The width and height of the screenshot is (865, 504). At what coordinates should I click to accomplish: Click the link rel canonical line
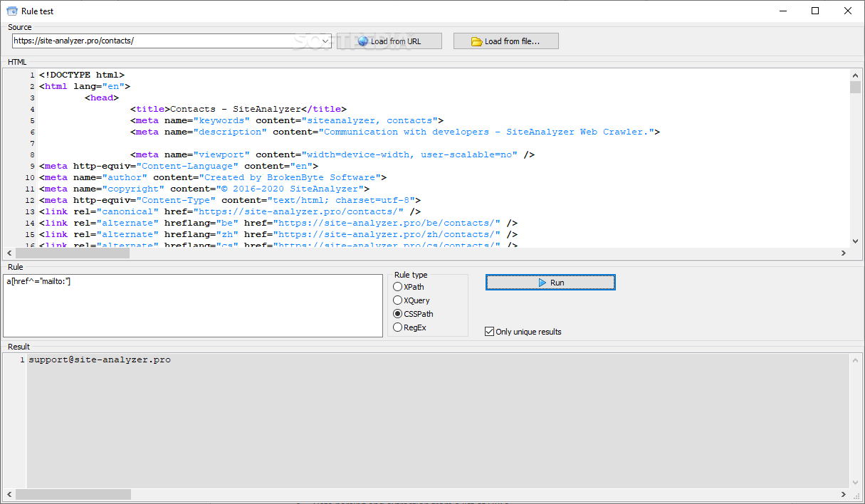230,211
